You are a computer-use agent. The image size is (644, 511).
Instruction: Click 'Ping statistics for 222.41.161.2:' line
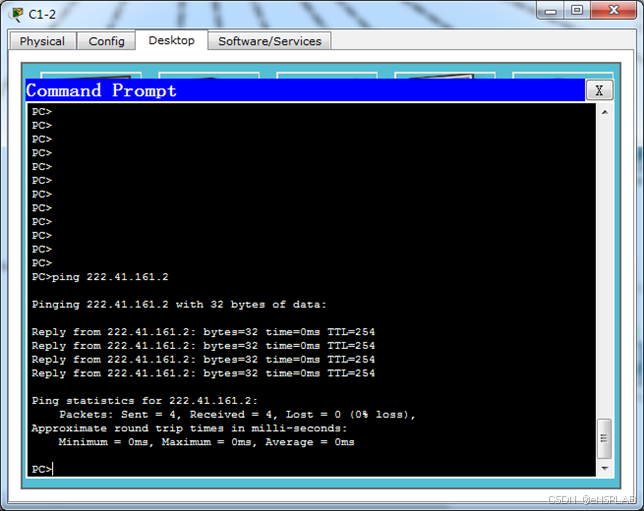[145, 401]
